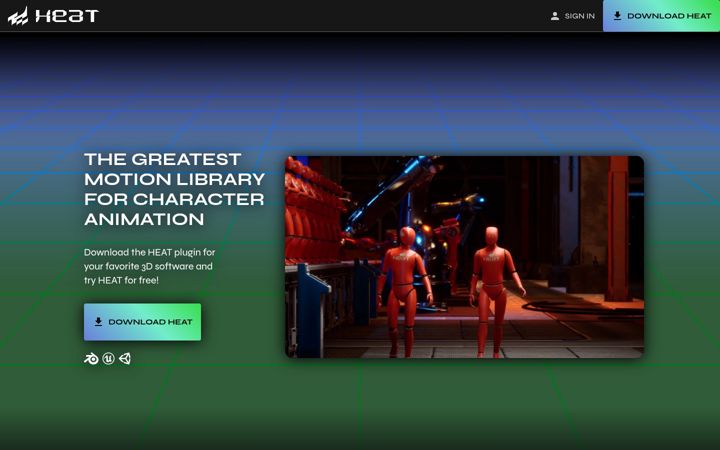Click the text 'Download the HEAT plugin for your favorite 3D software'
Image resolution: width=720 pixels, height=450 pixels.
tap(150, 259)
